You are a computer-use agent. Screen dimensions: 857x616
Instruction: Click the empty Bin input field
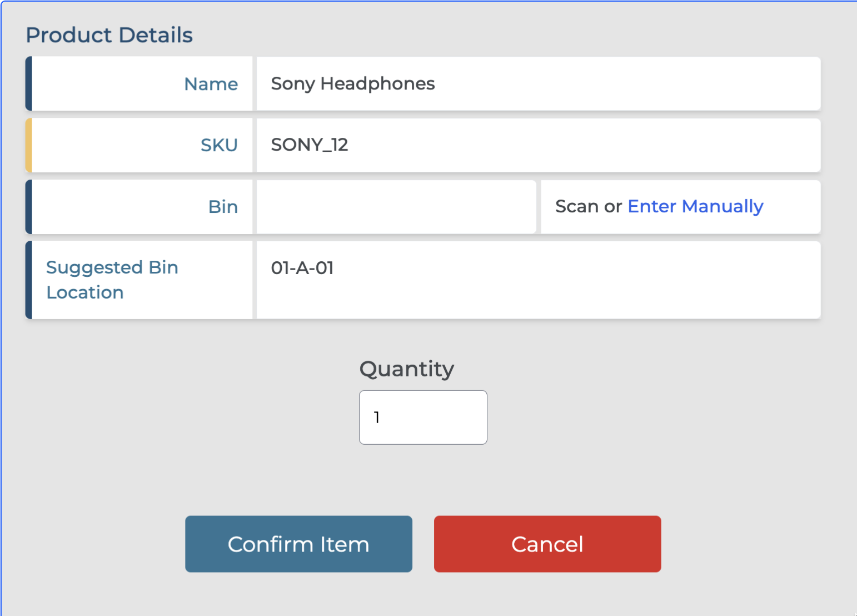(396, 206)
